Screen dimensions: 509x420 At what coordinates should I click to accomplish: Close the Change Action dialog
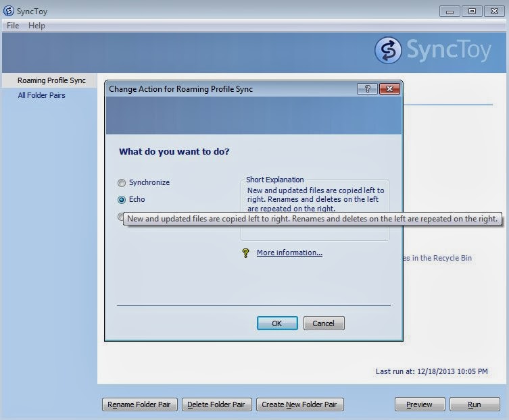[x=389, y=88]
